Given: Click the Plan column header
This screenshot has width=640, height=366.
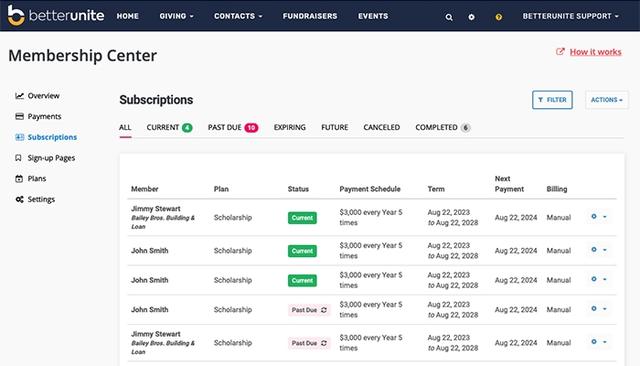Looking at the screenshot, I should 221,189.
